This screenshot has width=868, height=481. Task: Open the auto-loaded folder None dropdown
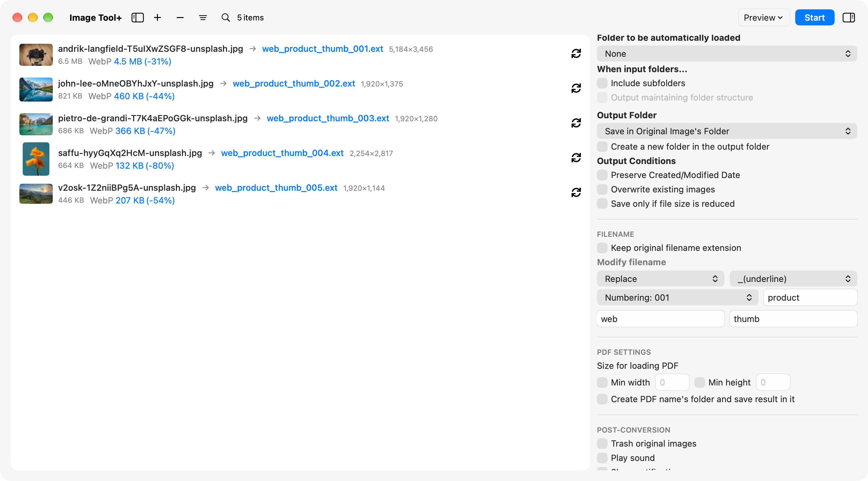click(727, 53)
